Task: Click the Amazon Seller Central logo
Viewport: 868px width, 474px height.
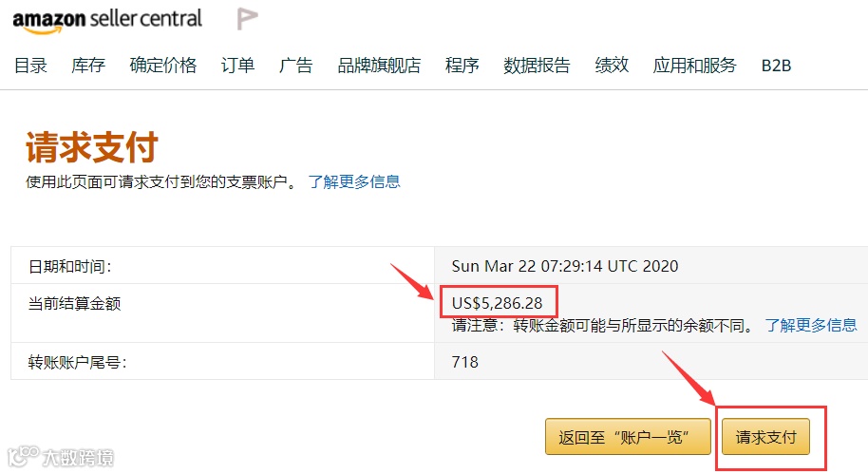Action: click(x=107, y=21)
